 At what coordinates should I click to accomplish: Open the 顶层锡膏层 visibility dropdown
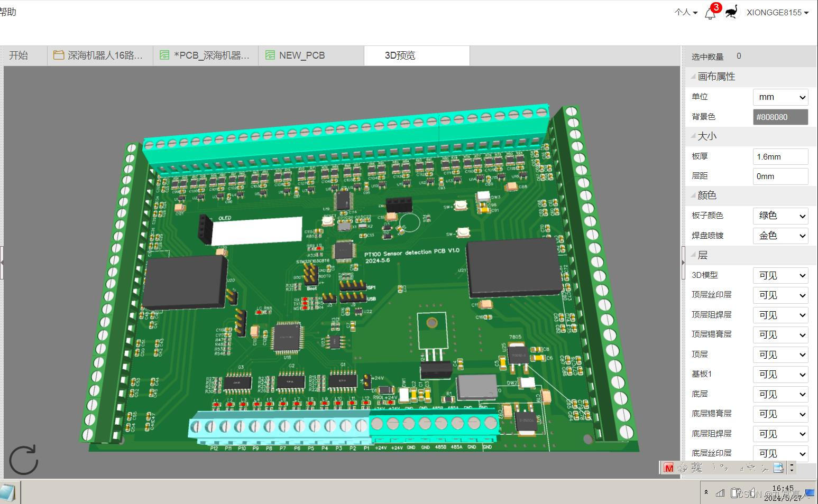[780, 335]
